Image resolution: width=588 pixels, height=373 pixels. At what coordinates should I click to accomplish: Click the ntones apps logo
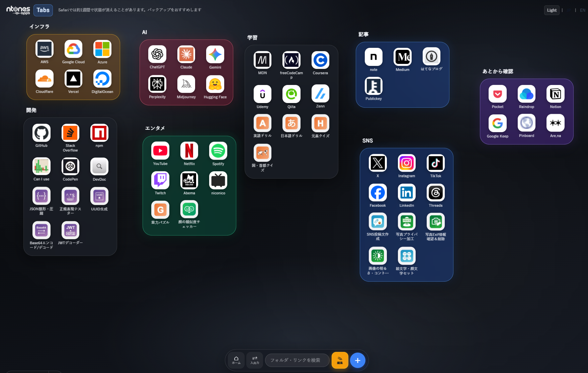click(18, 10)
